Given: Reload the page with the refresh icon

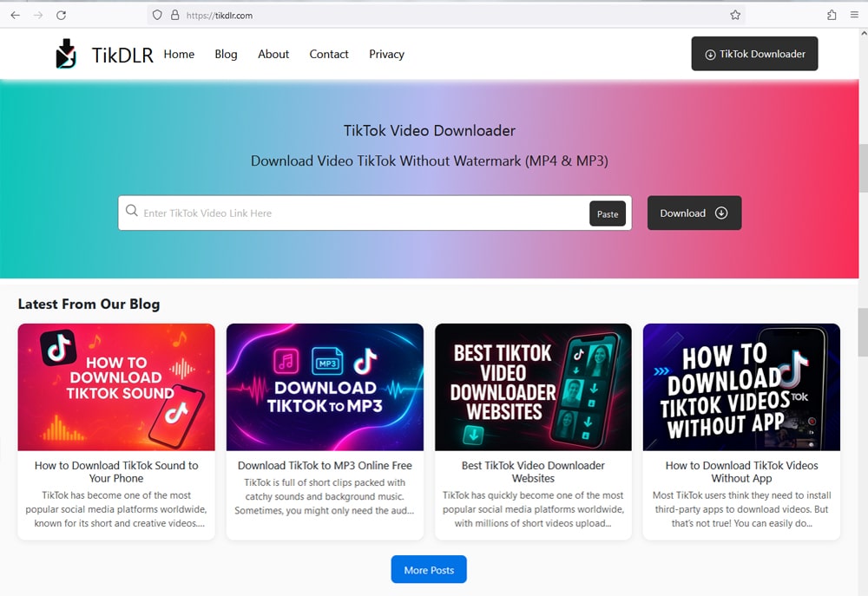Looking at the screenshot, I should click(59, 15).
